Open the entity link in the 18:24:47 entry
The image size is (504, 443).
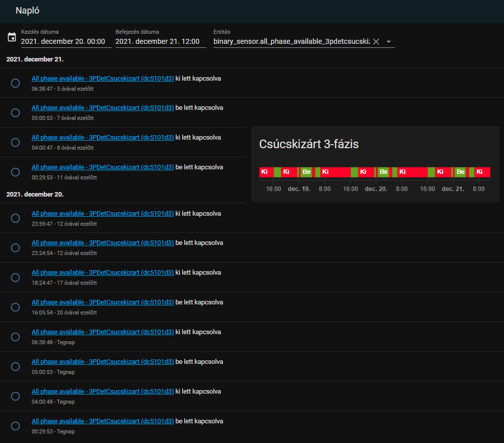coord(102,273)
